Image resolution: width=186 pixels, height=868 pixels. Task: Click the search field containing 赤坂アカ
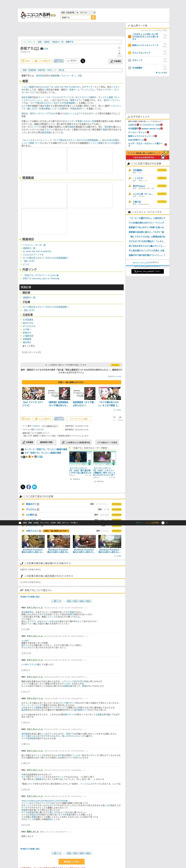click(76, 17)
